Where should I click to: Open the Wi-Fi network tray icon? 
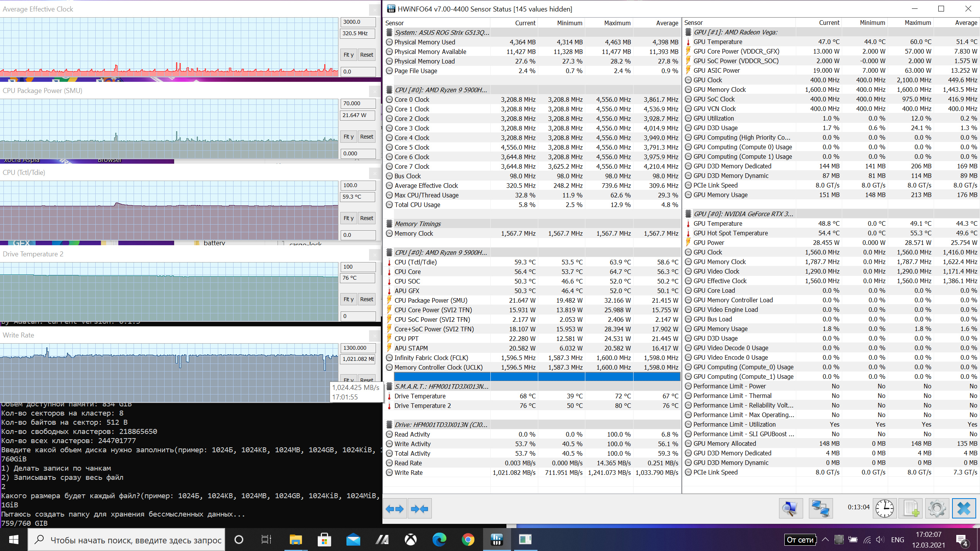(867, 540)
